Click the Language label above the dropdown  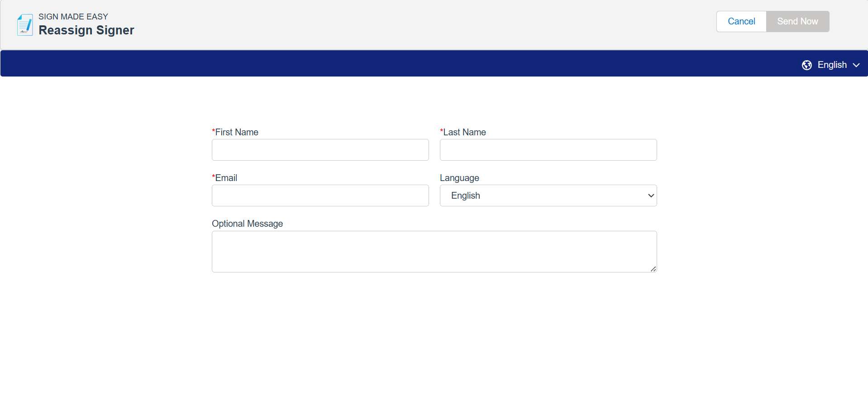459,178
